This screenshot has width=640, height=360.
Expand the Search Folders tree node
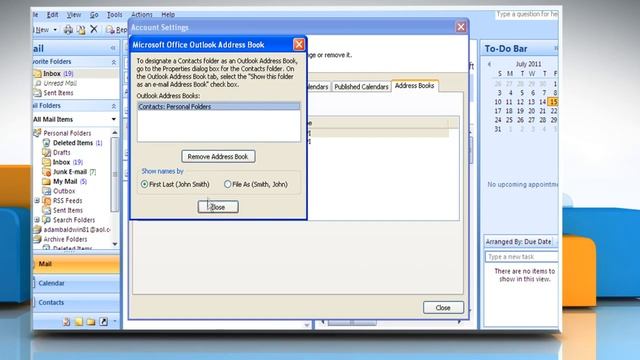pyautogui.click(x=37, y=220)
